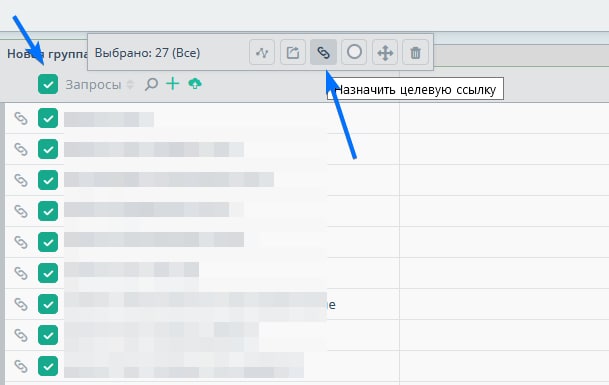
Task: Click the link icon of third query row
Action: coord(21,180)
